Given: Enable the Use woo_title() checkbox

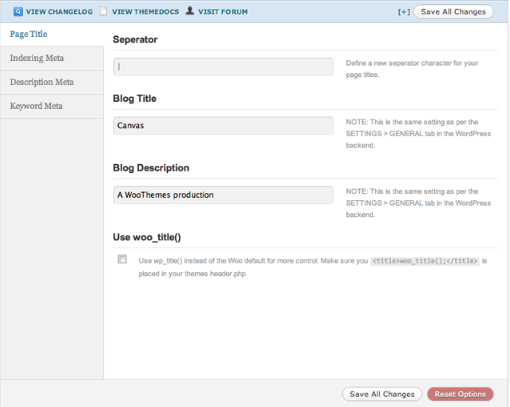Looking at the screenshot, I should (122, 259).
